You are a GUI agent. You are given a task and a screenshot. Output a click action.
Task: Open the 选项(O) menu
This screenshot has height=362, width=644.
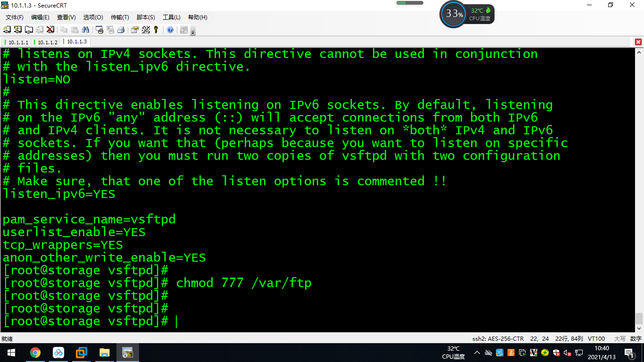[93, 17]
